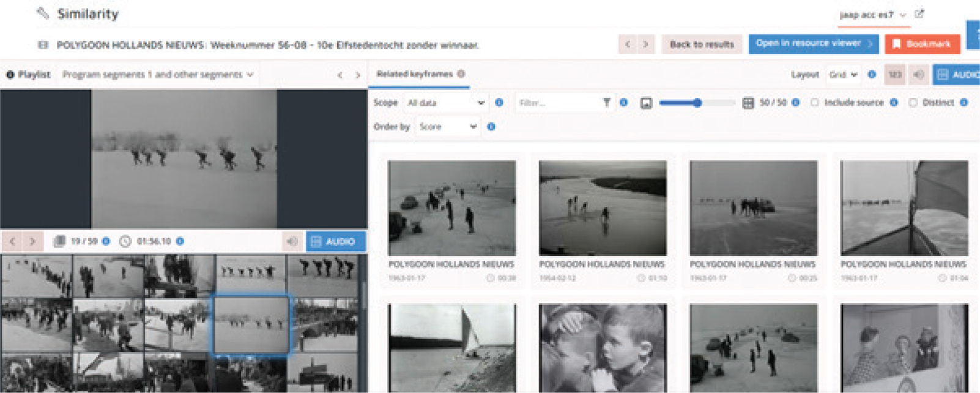Image resolution: width=980 pixels, height=393 pixels.
Task: Click info icon after the Filter field
Action: tap(624, 102)
